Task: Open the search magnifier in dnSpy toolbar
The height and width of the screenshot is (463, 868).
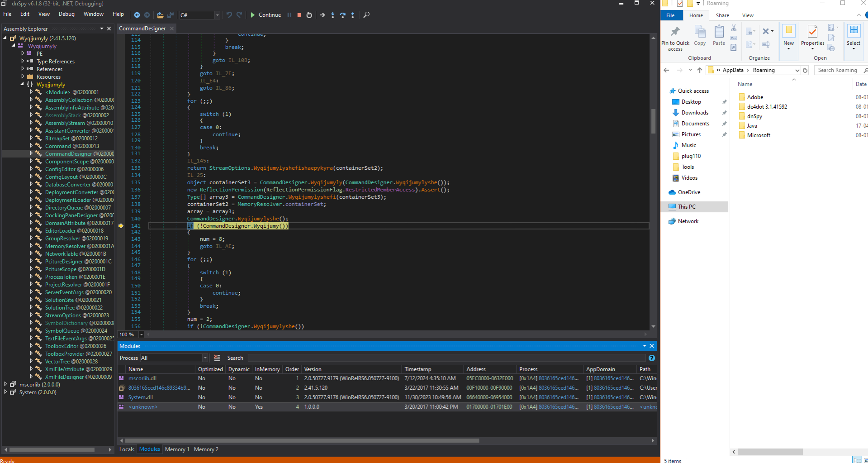Action: [366, 15]
